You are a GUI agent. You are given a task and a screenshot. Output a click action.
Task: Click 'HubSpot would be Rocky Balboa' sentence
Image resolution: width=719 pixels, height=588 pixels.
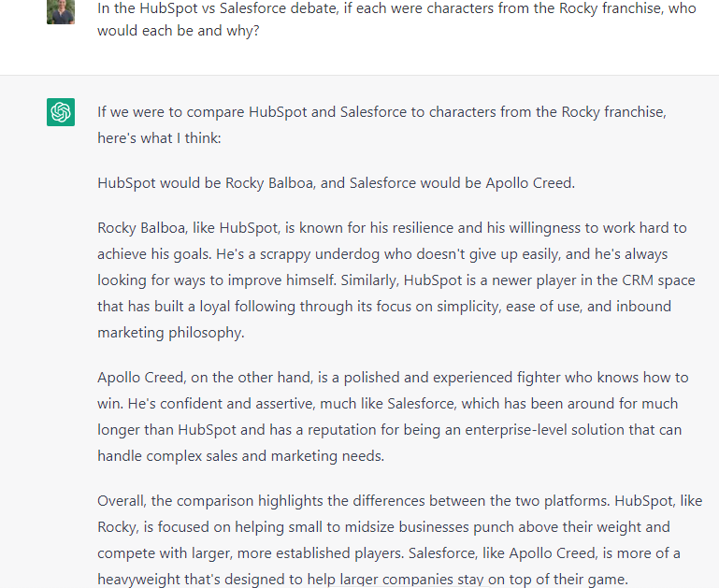336,183
